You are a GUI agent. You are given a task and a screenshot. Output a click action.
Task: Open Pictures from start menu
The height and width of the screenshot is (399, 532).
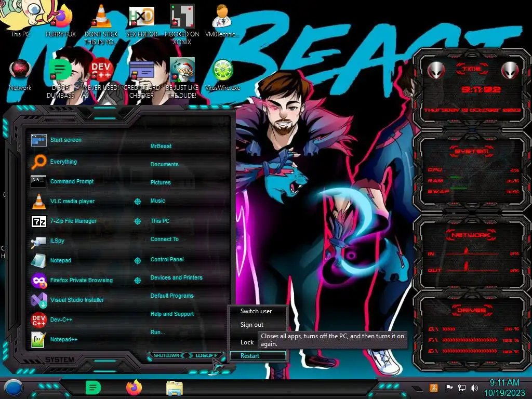161,182
